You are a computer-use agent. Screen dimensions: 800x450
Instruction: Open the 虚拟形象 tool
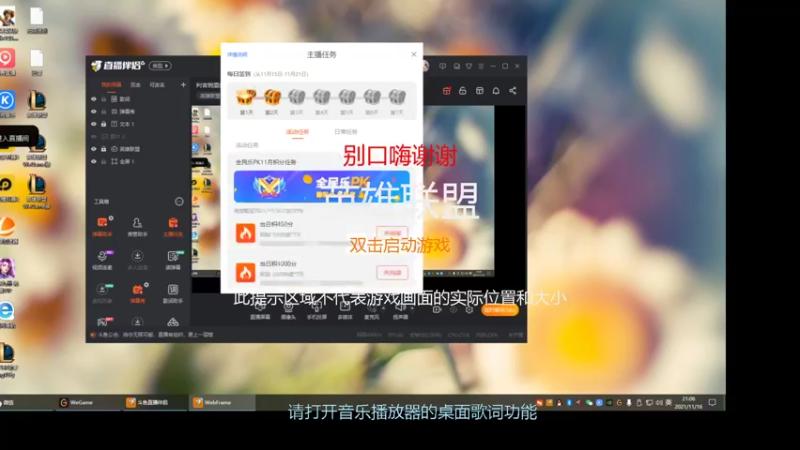[102, 293]
